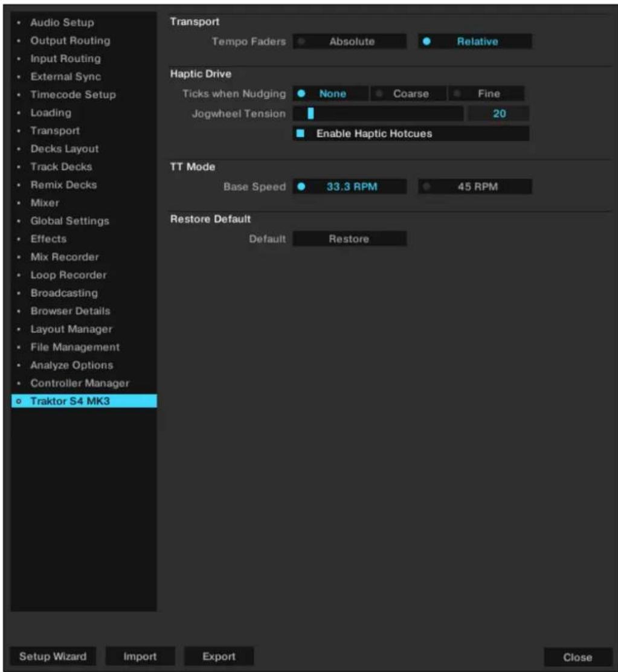Open Timecode Setup page
618x672 pixels.
coord(83,95)
